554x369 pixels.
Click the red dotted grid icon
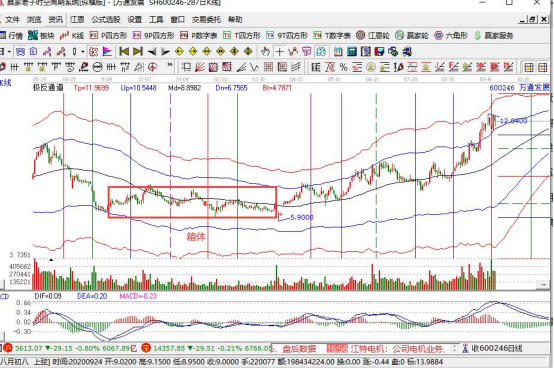pyautogui.click(x=269, y=66)
